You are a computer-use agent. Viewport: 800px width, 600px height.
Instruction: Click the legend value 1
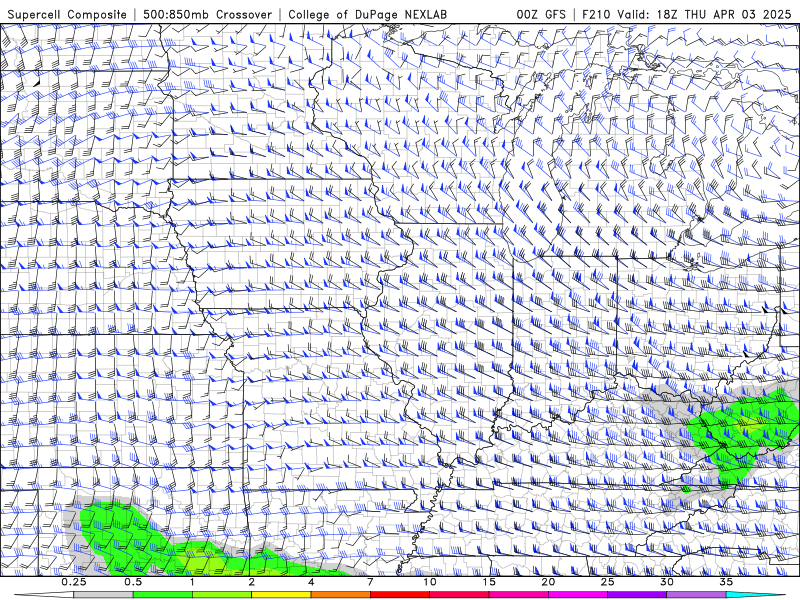point(192,582)
